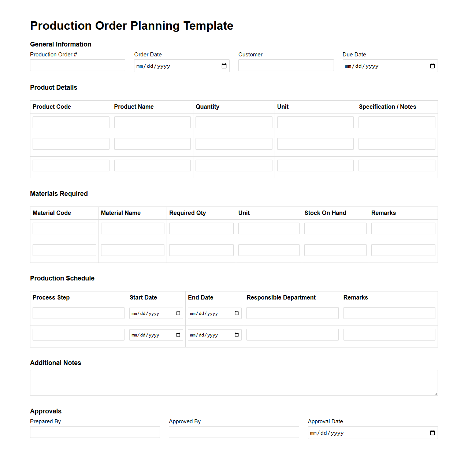Select the first Material Code input field
This screenshot has height=476, width=468.
pos(64,228)
